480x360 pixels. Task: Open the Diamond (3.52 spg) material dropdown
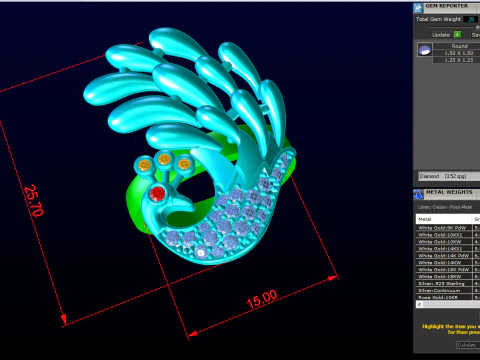[449, 176]
